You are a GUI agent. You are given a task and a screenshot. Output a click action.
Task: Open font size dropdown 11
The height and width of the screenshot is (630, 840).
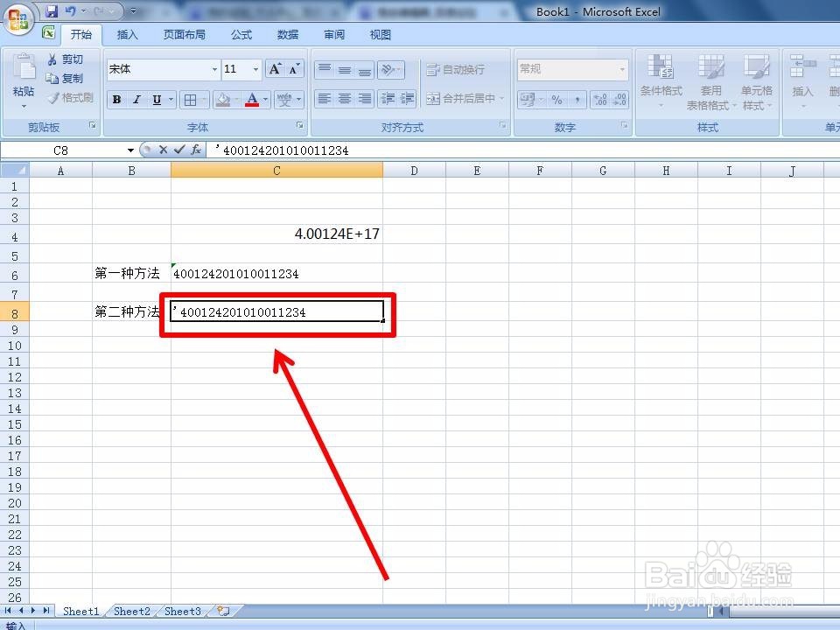(255, 70)
